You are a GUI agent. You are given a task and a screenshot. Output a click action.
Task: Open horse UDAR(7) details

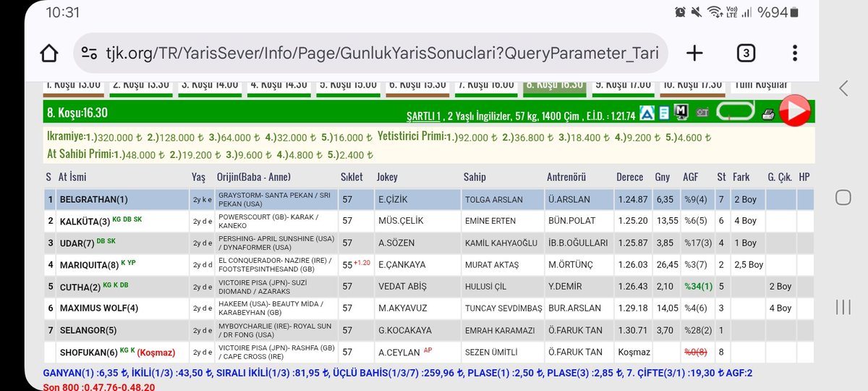[76, 243]
